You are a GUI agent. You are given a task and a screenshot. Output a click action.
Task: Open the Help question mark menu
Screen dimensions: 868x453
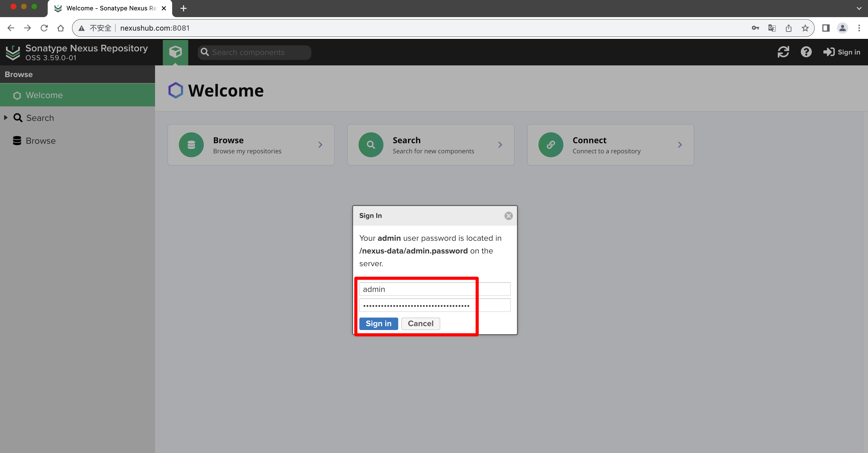click(x=806, y=52)
